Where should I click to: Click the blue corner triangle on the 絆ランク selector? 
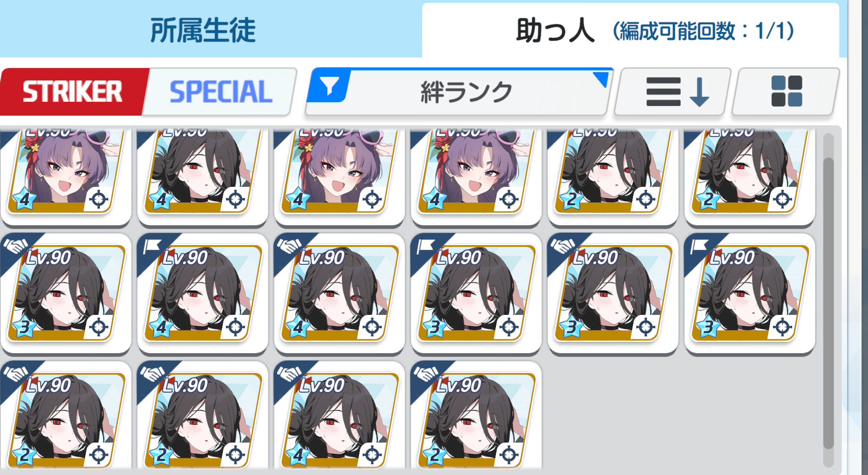[601, 79]
